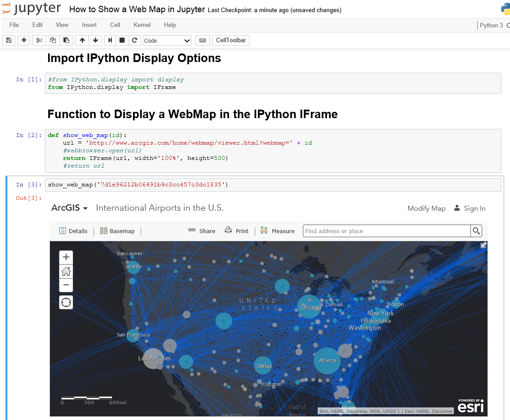Open the Details panel
The image size is (510, 420).
tap(74, 231)
